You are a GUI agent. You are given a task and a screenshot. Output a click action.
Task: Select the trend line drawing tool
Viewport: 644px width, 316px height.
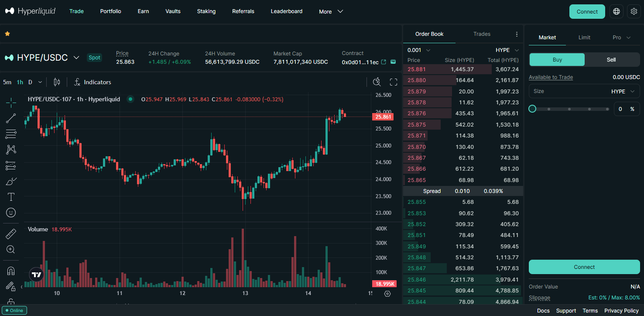click(x=11, y=118)
